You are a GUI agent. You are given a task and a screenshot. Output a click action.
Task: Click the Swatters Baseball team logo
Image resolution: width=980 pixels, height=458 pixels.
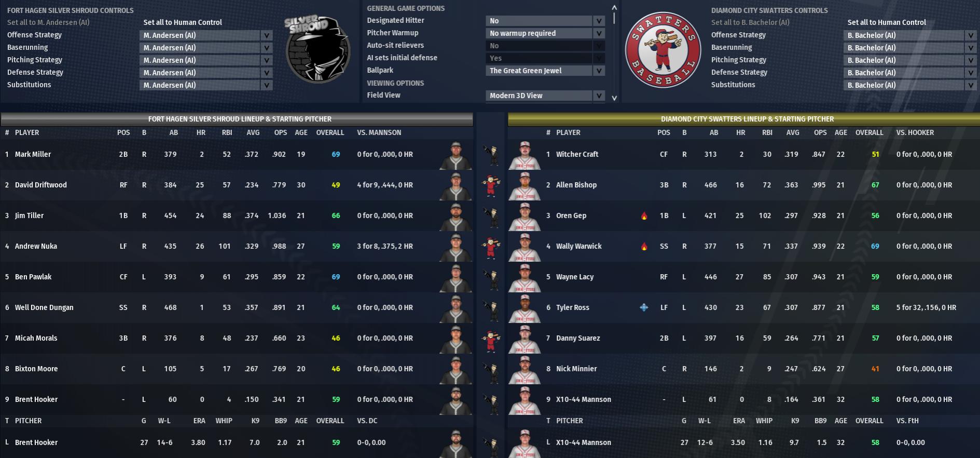tap(662, 50)
